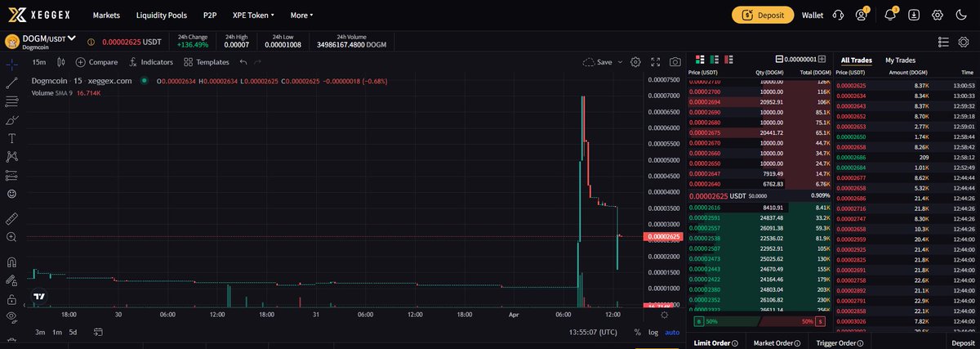Toggle percent scale on chart
980x349 pixels.
point(637,332)
